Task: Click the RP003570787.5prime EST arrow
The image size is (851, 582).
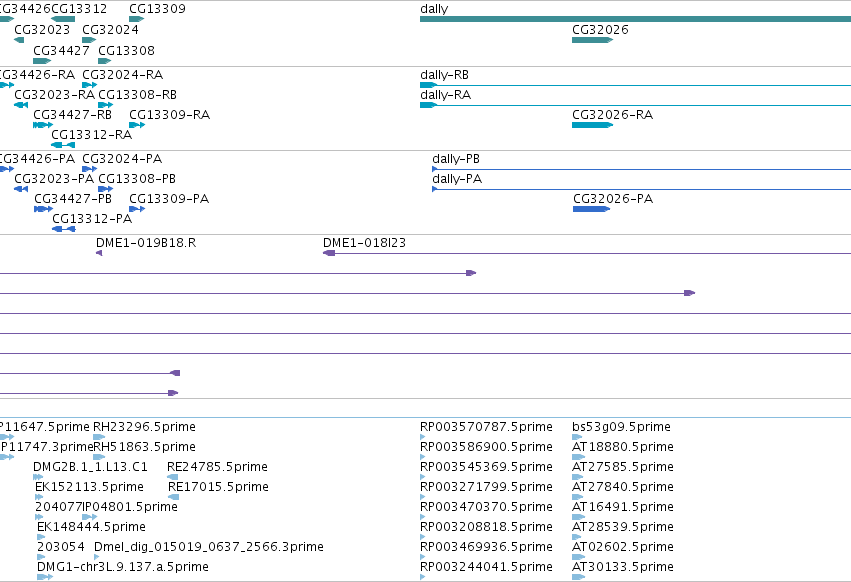Action: [423, 437]
